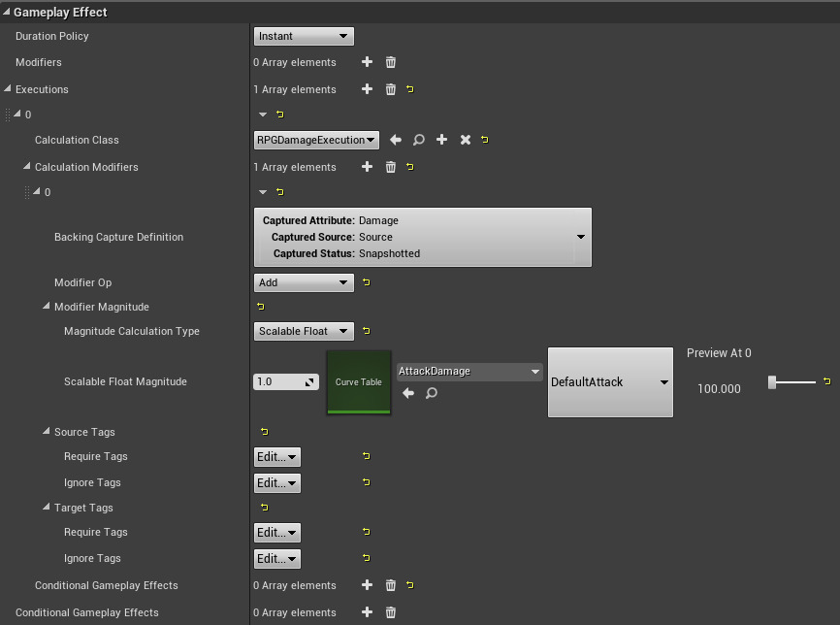840x625 pixels.
Task: Open the Duration Policy dropdown
Action: [304, 36]
